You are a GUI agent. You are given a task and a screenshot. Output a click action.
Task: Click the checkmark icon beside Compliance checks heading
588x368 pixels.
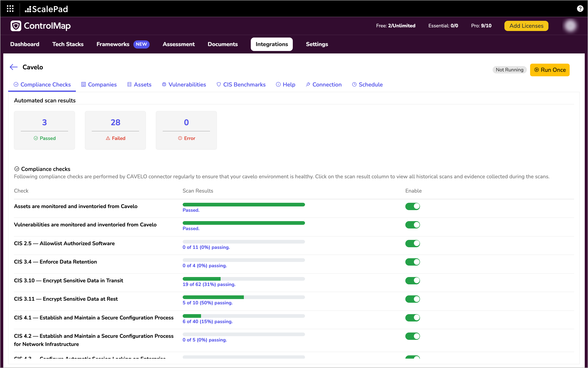coord(17,169)
